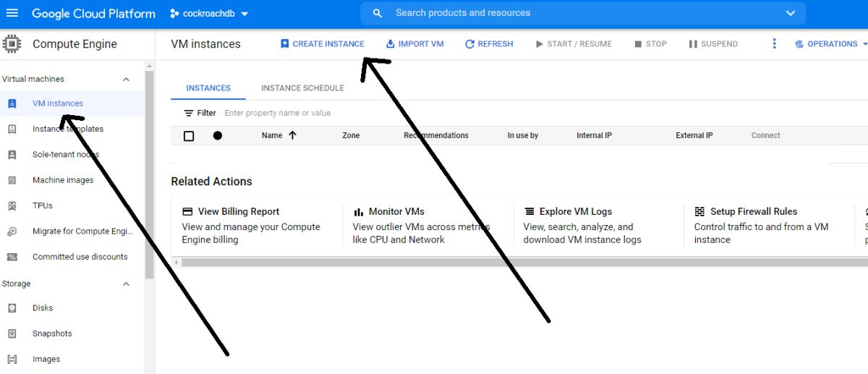Click the Connect column header

[x=766, y=135]
